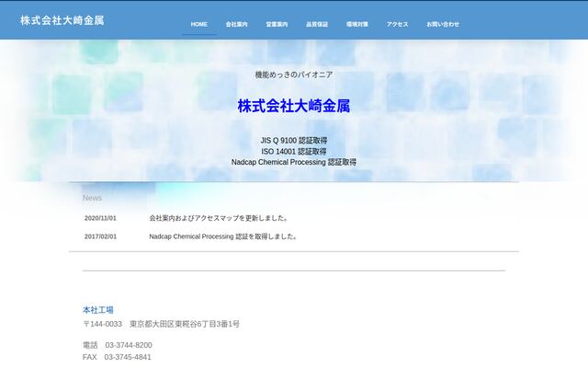Select 品質保証 in the navigation bar
Image resolution: width=588 pixels, height=368 pixels.
[x=317, y=25]
